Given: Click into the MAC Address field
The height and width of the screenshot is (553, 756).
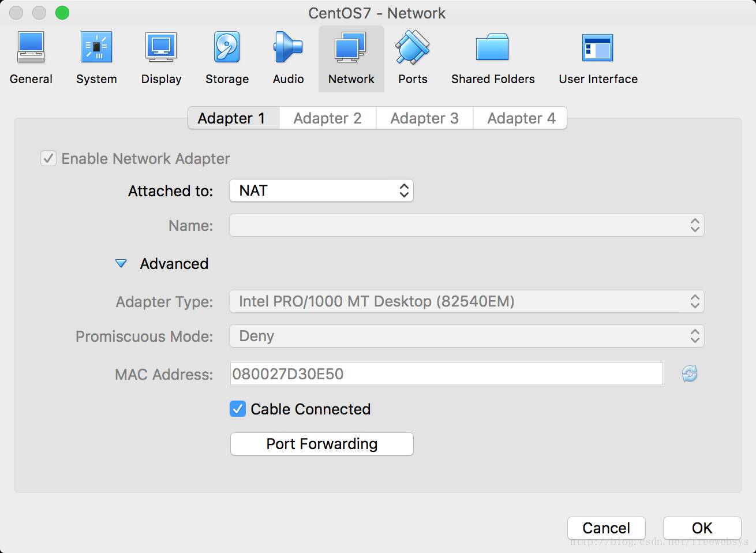Looking at the screenshot, I should click(446, 373).
